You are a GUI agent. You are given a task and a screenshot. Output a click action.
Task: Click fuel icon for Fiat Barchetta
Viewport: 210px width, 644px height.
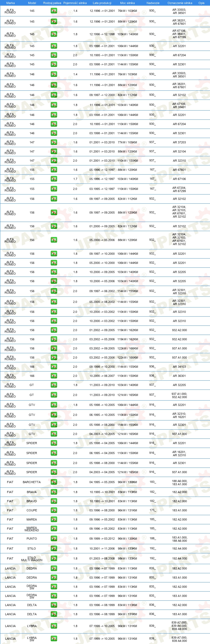pos(54,482)
